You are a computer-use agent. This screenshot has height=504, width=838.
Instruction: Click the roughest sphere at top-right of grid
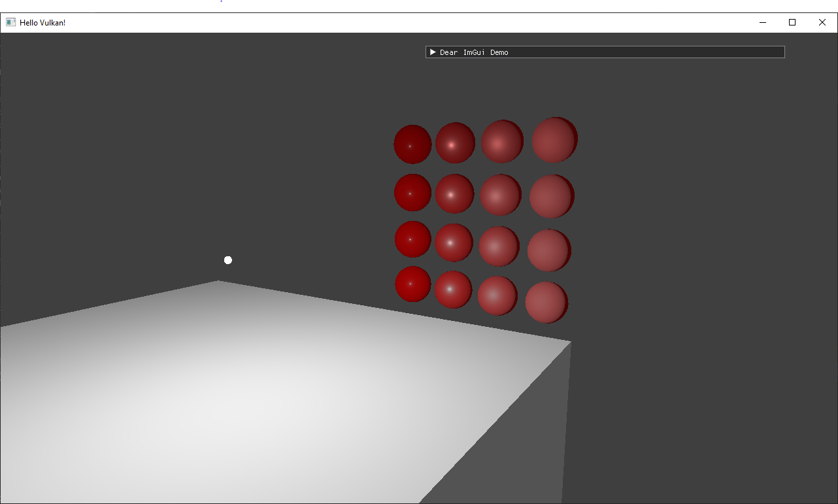[554, 140]
